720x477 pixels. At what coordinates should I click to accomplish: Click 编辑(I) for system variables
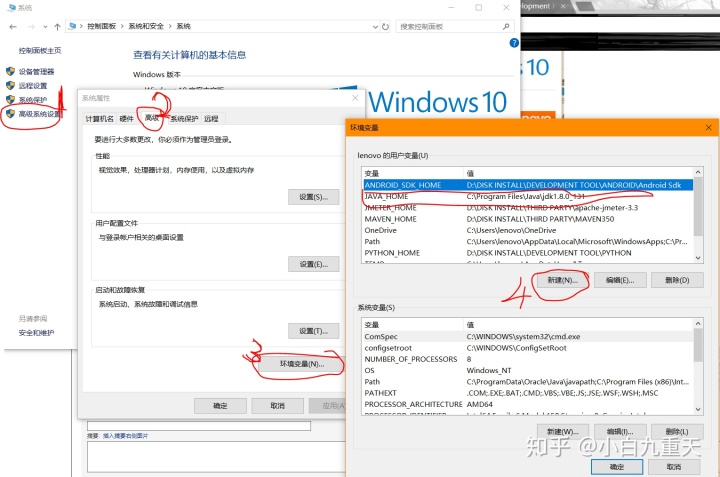point(620,432)
